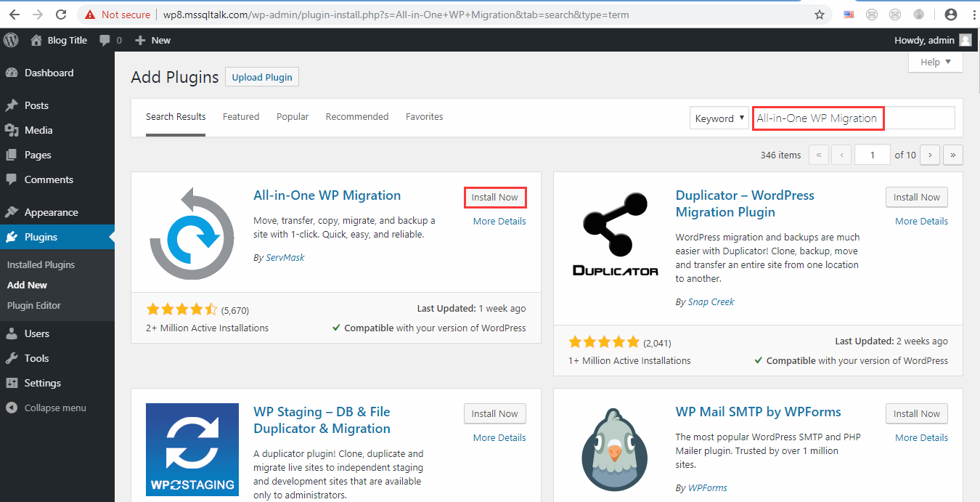This screenshot has height=502, width=980.
Task: Open More Details for All-in-One WP Migration
Action: (x=499, y=221)
